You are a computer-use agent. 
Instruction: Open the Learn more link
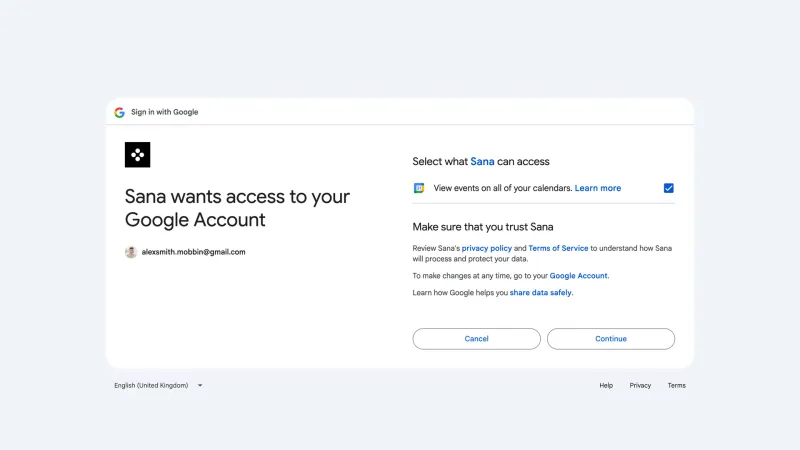598,188
